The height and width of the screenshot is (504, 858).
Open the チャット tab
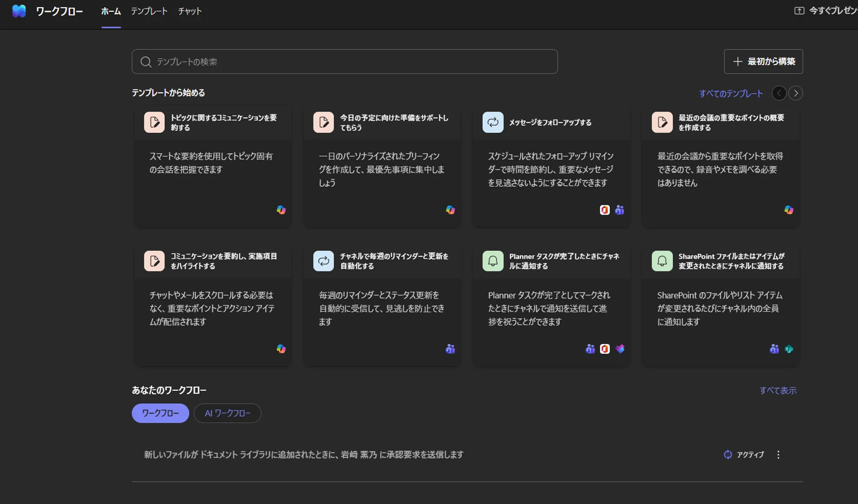point(189,11)
